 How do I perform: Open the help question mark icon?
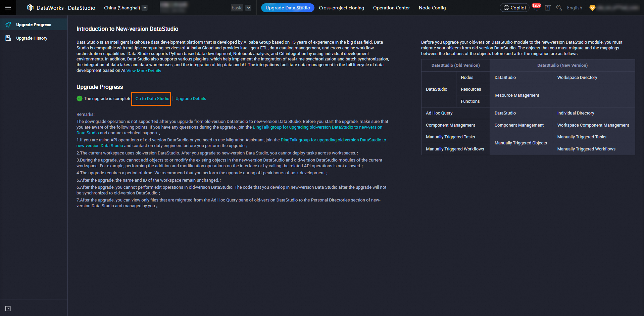tap(548, 8)
